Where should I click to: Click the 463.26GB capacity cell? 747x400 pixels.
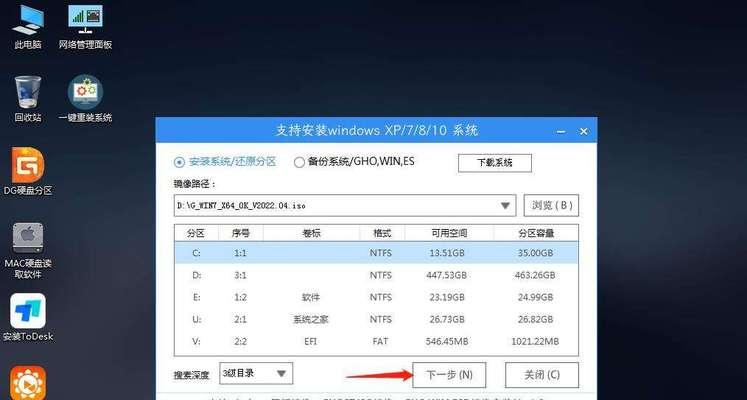click(x=535, y=275)
